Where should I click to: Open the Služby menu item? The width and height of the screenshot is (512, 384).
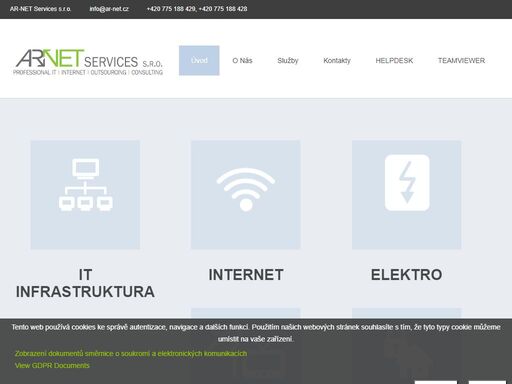(x=288, y=61)
